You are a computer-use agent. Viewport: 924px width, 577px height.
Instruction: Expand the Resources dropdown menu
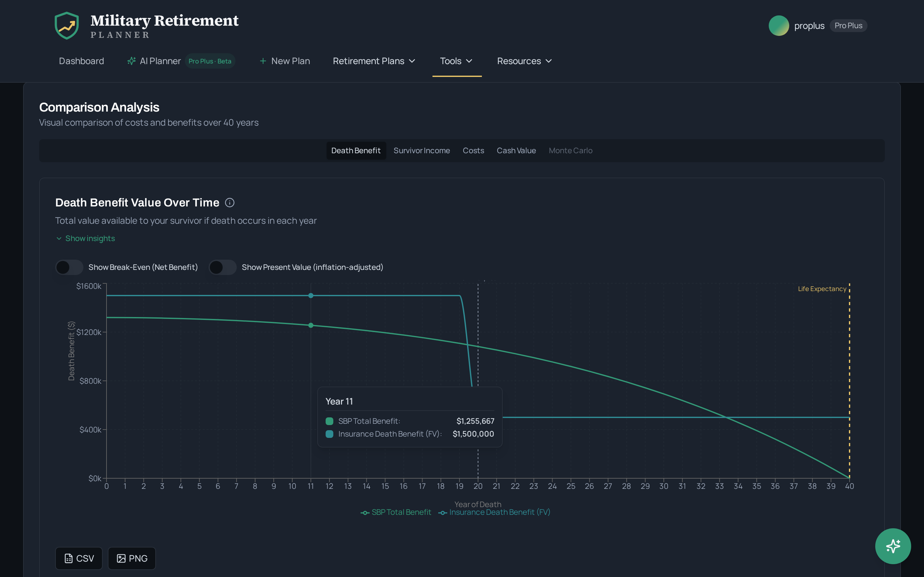coord(524,61)
